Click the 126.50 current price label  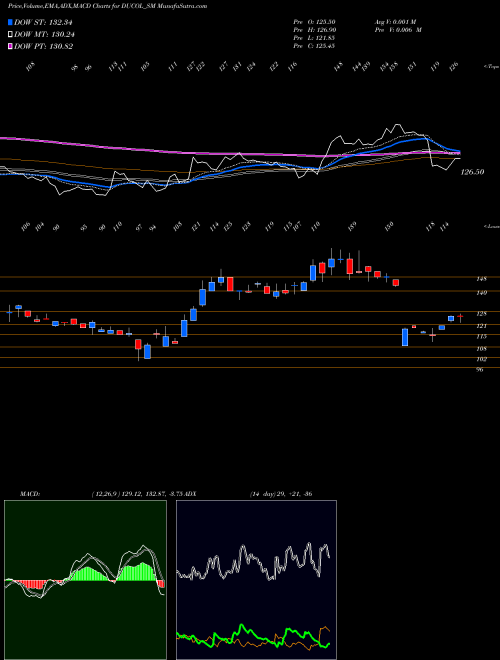(x=472, y=172)
